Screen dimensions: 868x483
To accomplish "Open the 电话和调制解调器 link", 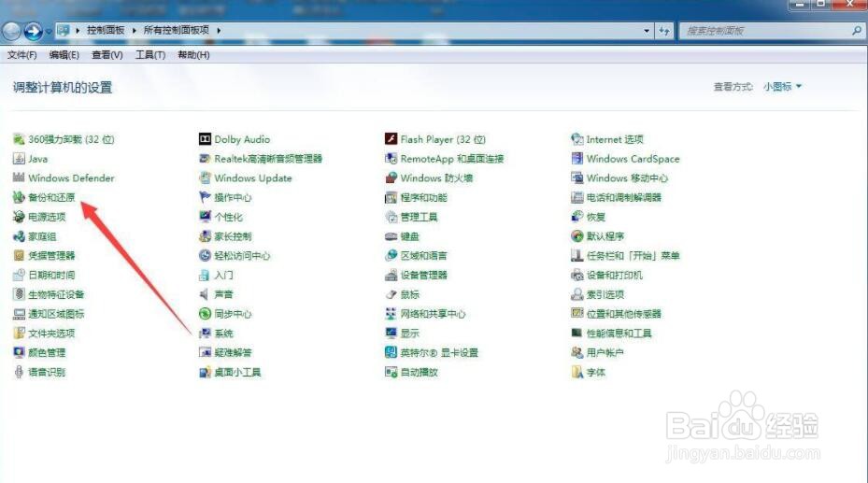I will point(624,197).
